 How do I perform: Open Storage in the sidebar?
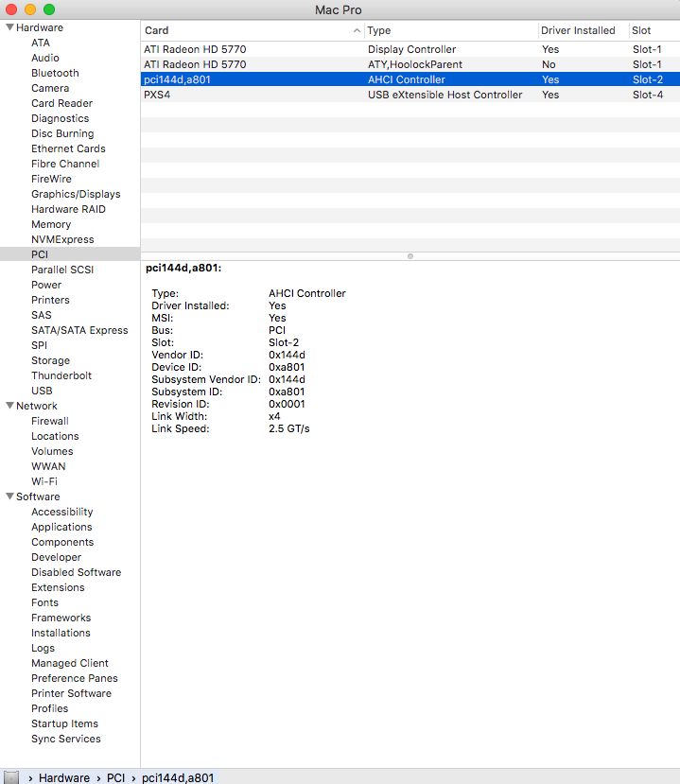pos(50,360)
